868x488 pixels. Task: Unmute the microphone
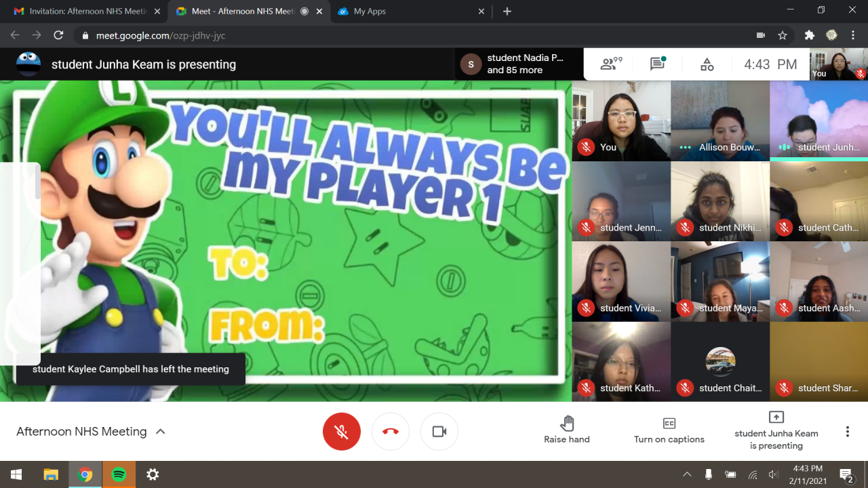342,431
